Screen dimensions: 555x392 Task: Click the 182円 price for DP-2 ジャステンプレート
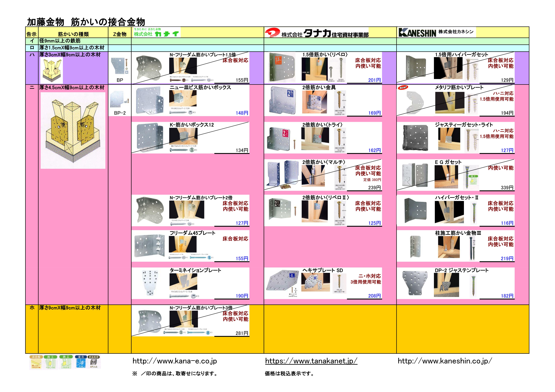click(x=507, y=296)
